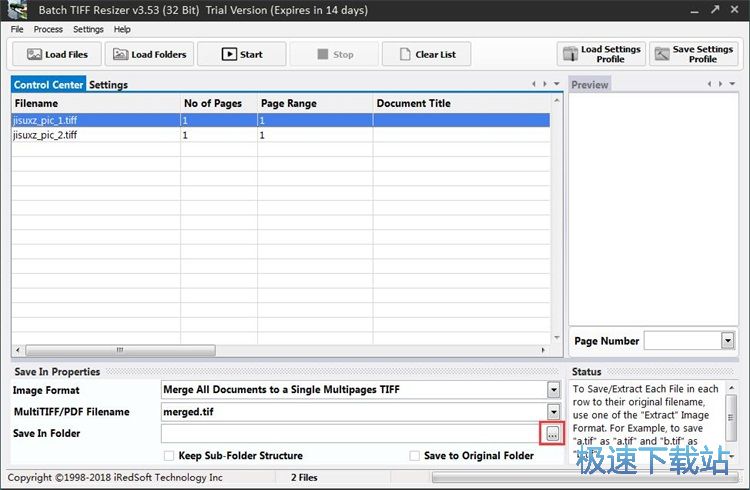The width and height of the screenshot is (750, 490).
Task: Browse for the Save In Folder
Action: click(552, 434)
